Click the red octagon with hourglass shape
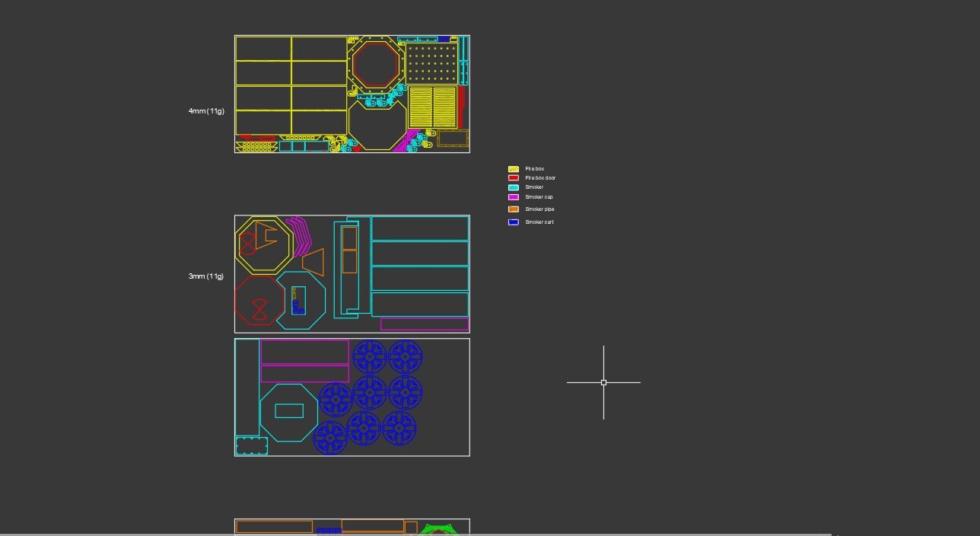Viewport: 980px width, 536px height. coord(259,301)
